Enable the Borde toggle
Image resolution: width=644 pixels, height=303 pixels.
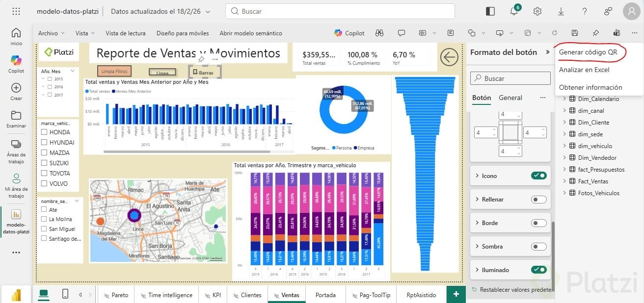tap(539, 223)
